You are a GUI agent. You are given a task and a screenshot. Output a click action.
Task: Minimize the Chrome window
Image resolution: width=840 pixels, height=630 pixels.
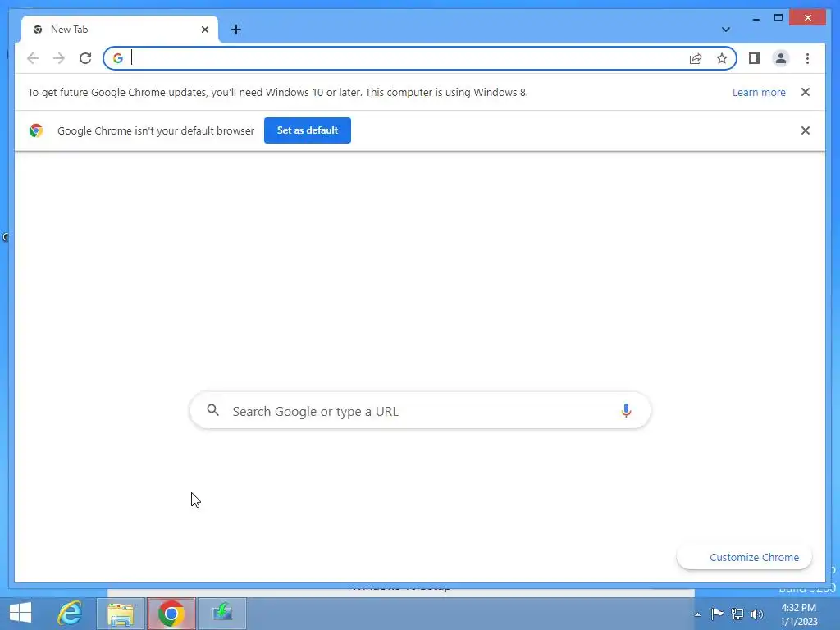(x=756, y=18)
